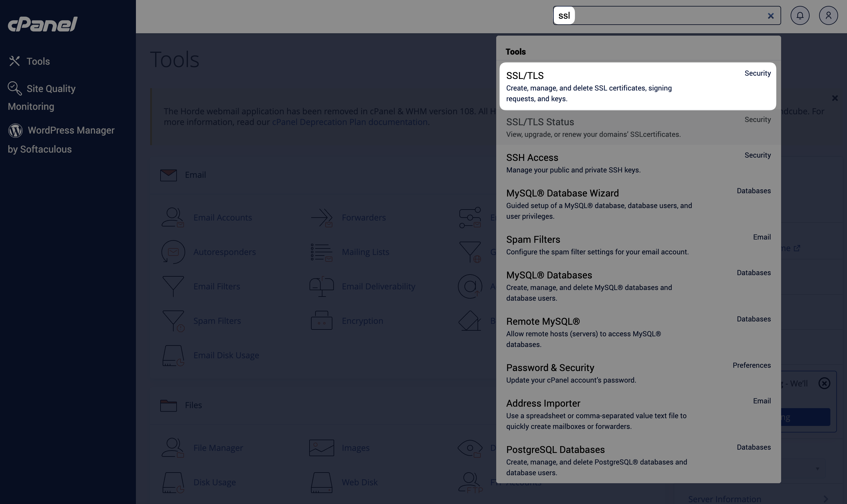Select SSL/TLS Status search result
847x504 pixels.
(x=638, y=128)
